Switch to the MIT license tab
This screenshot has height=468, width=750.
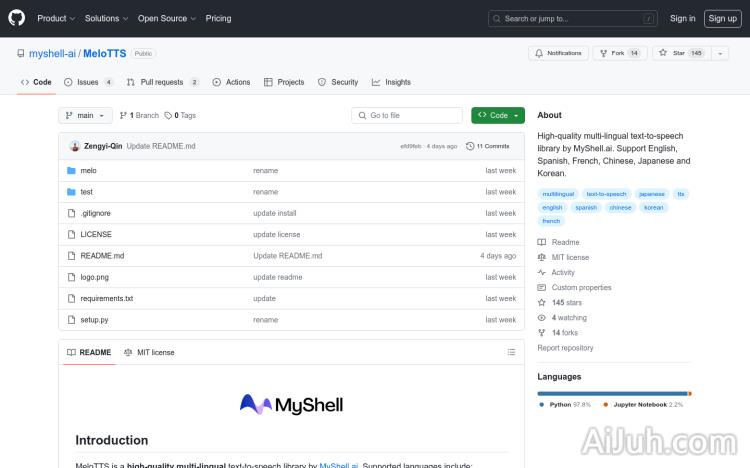click(149, 352)
